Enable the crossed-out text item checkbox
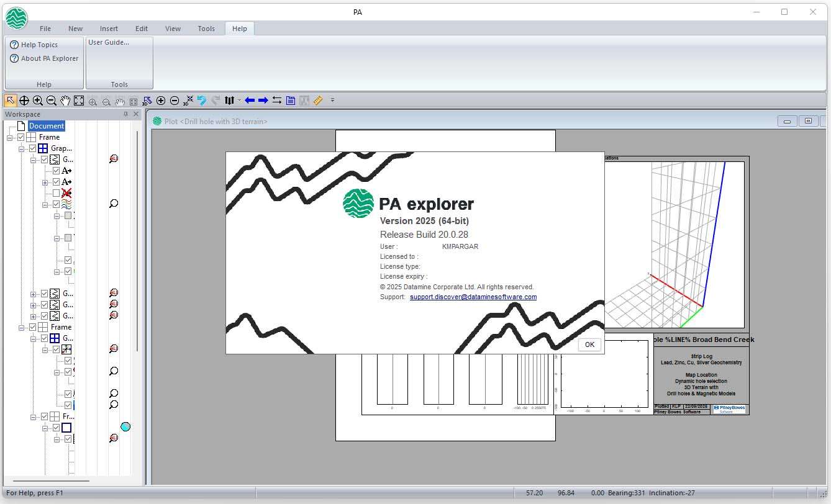This screenshot has height=504, width=831. coord(56,193)
